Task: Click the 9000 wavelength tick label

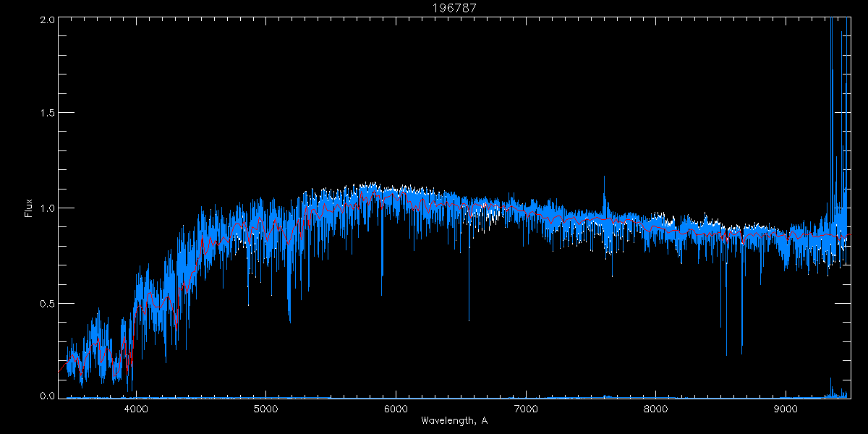Action: pyautogui.click(x=786, y=408)
